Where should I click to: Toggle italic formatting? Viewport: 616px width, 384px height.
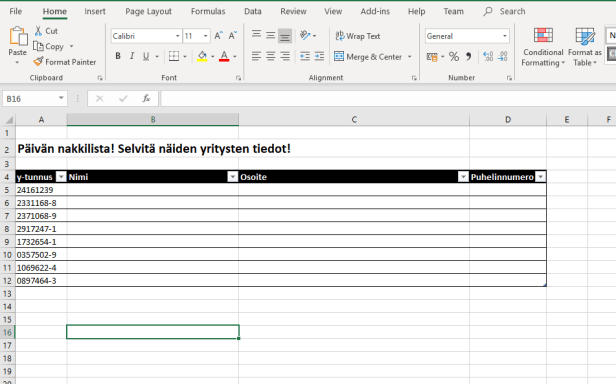pos(132,56)
